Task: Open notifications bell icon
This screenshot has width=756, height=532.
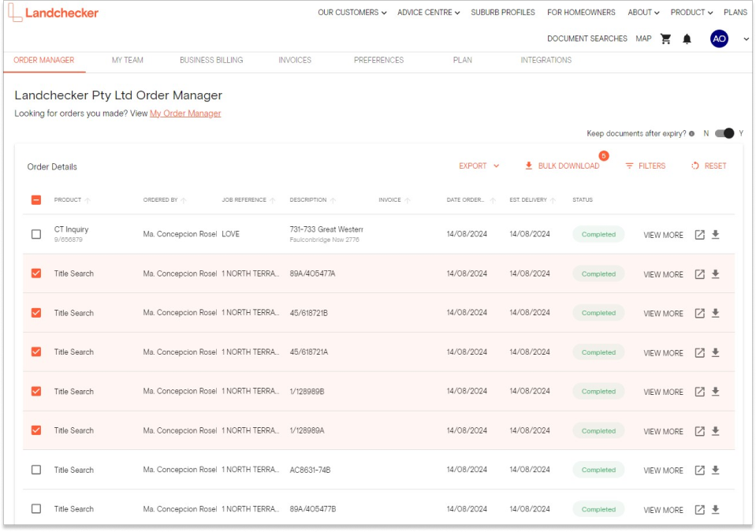Action: point(687,39)
